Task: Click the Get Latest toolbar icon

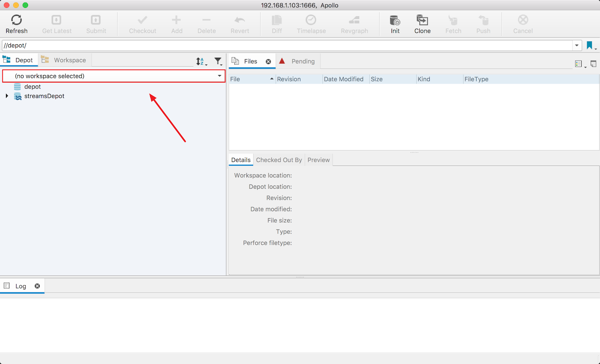Action: tap(57, 19)
